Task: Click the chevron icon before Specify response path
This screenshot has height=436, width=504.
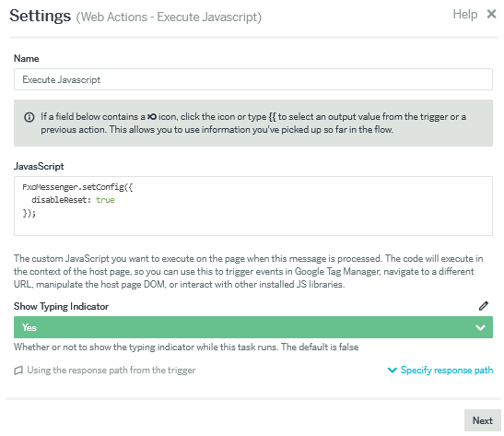Action: tap(393, 370)
